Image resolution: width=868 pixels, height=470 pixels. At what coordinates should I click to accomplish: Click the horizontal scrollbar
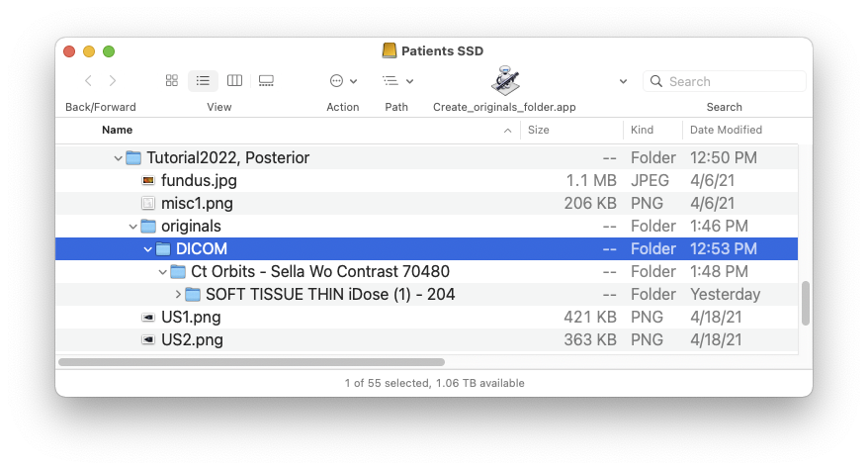pyautogui.click(x=251, y=362)
